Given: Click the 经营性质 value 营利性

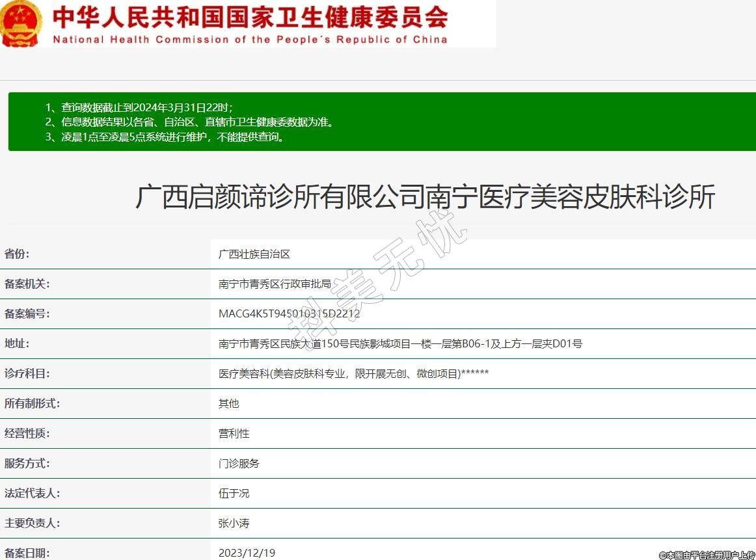Looking at the screenshot, I should tap(234, 434).
